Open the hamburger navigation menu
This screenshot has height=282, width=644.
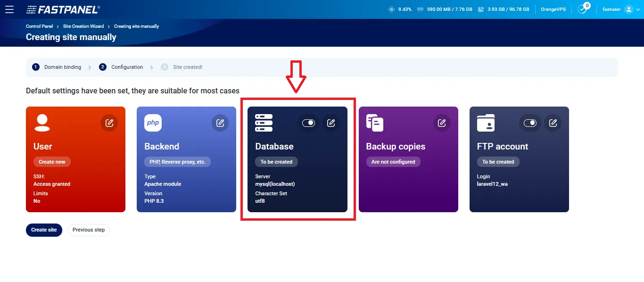coord(9,9)
